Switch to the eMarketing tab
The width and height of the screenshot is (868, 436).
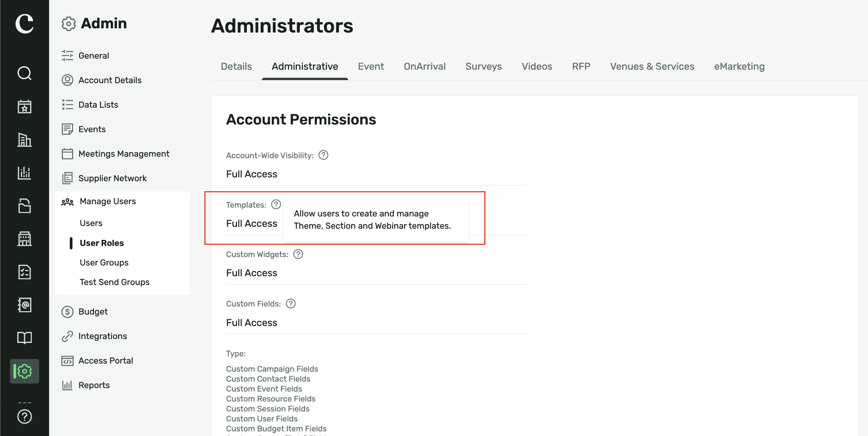(x=739, y=67)
